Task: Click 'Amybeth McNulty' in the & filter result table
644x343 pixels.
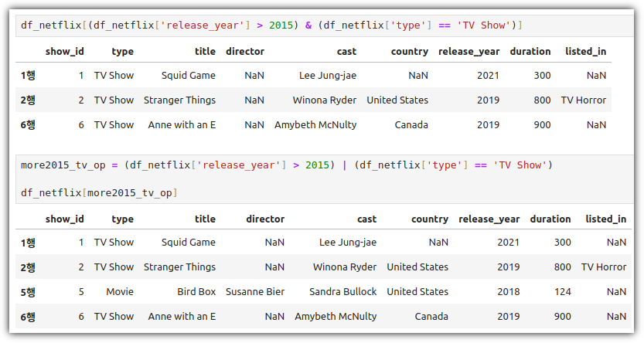Action: click(315, 124)
